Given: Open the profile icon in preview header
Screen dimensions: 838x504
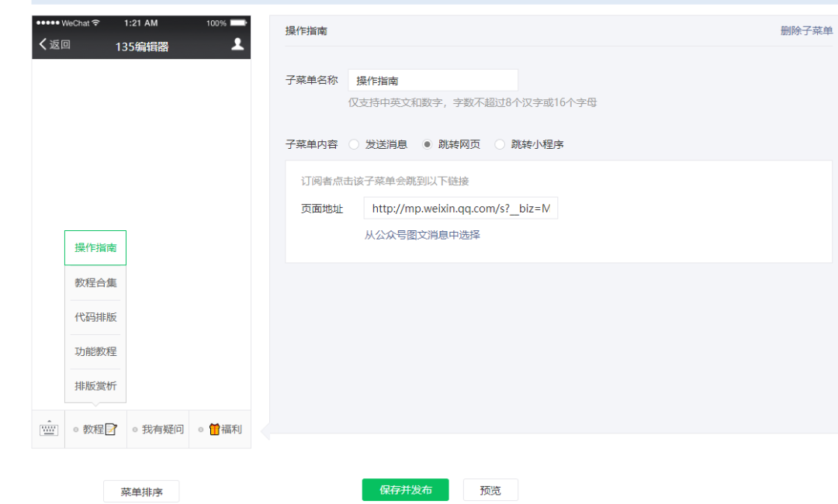Looking at the screenshot, I should (237, 44).
